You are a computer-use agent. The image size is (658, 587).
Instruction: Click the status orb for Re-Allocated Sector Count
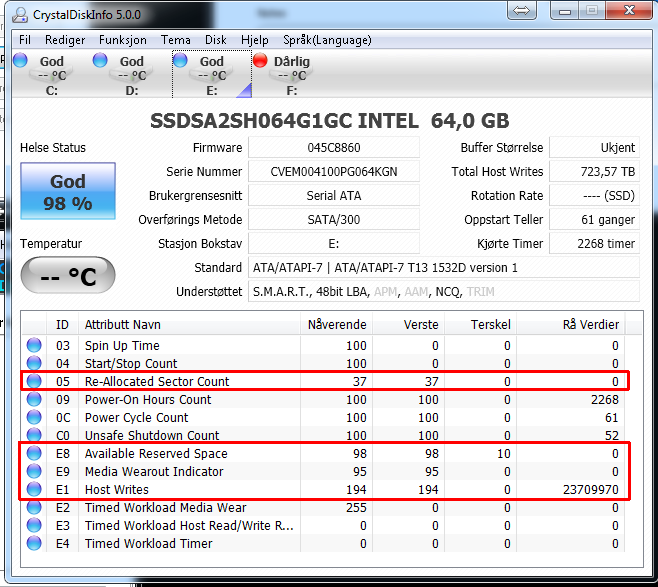pyautogui.click(x=34, y=381)
